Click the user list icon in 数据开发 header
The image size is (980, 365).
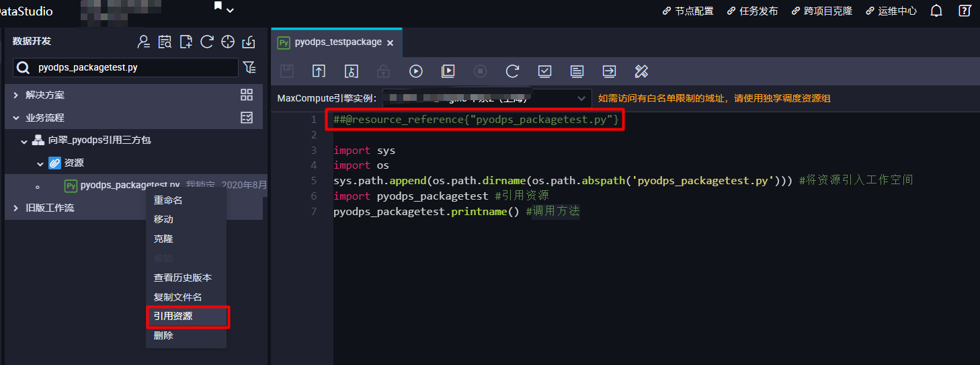point(144,42)
